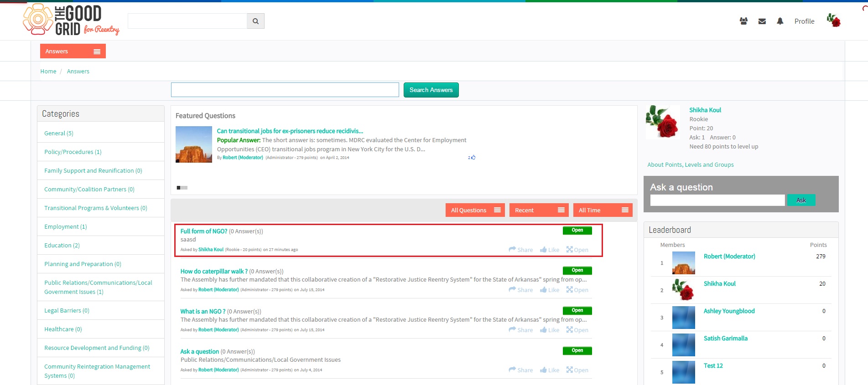Image resolution: width=868 pixels, height=385 pixels.
Task: Select General (5) category
Action: tap(59, 133)
